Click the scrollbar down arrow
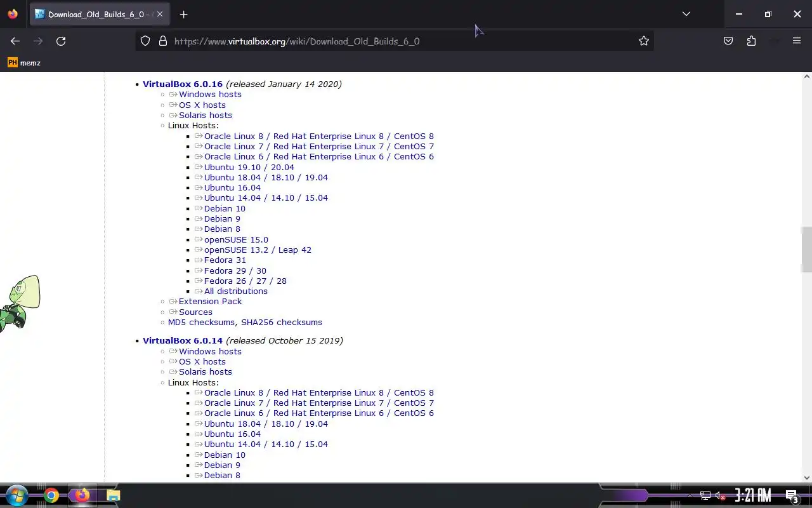This screenshot has width=812, height=508. (x=806, y=478)
